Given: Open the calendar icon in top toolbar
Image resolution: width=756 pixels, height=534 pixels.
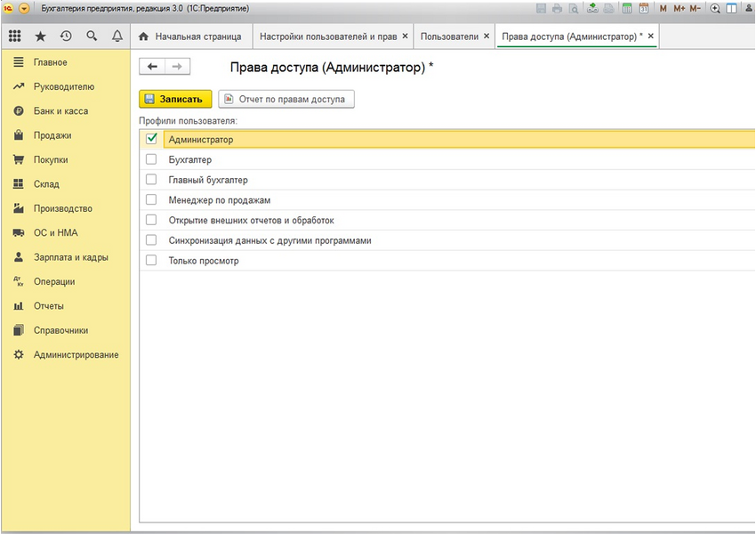Looking at the screenshot, I should coord(643,9).
